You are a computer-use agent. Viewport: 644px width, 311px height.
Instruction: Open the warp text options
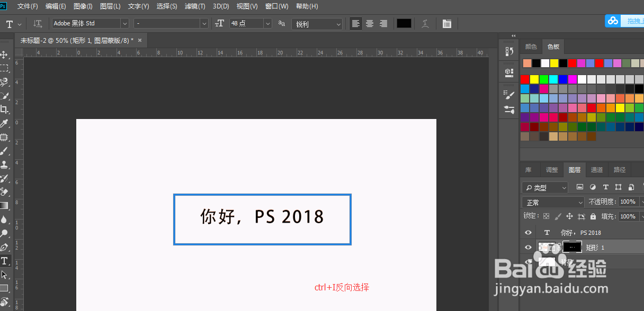(x=424, y=23)
